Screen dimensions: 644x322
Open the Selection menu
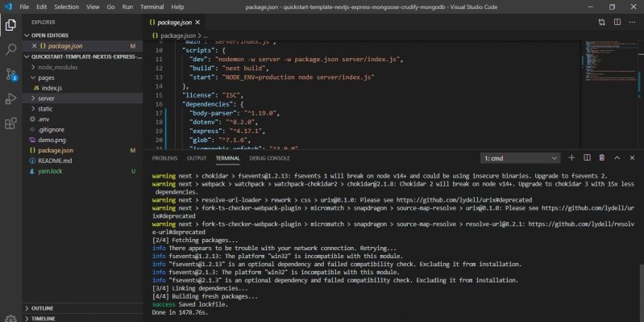pyautogui.click(x=66, y=7)
